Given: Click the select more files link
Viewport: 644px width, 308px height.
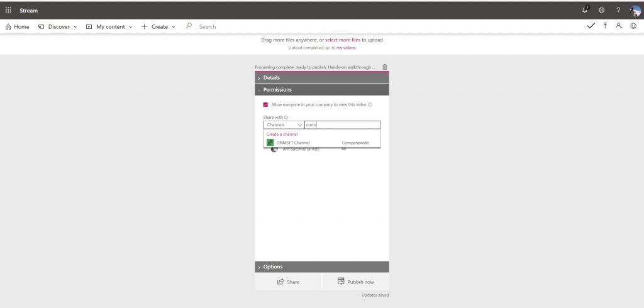Looking at the screenshot, I should pyautogui.click(x=343, y=40).
